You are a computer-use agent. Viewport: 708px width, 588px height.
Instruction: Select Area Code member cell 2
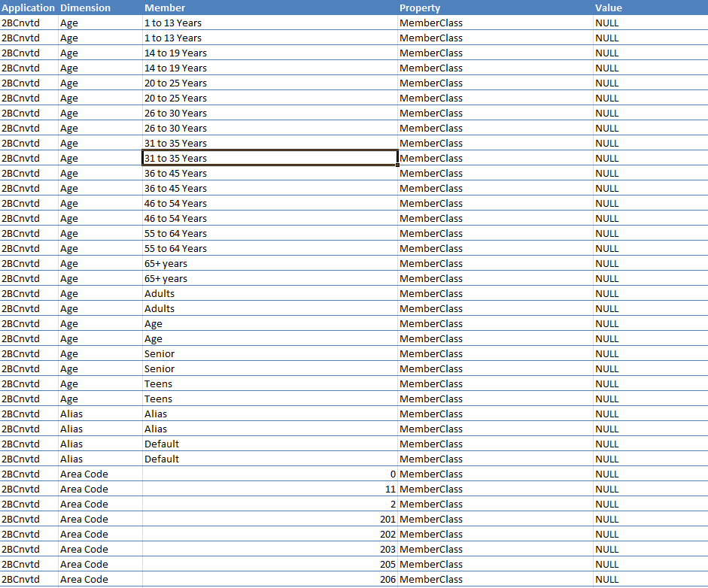tap(270, 504)
